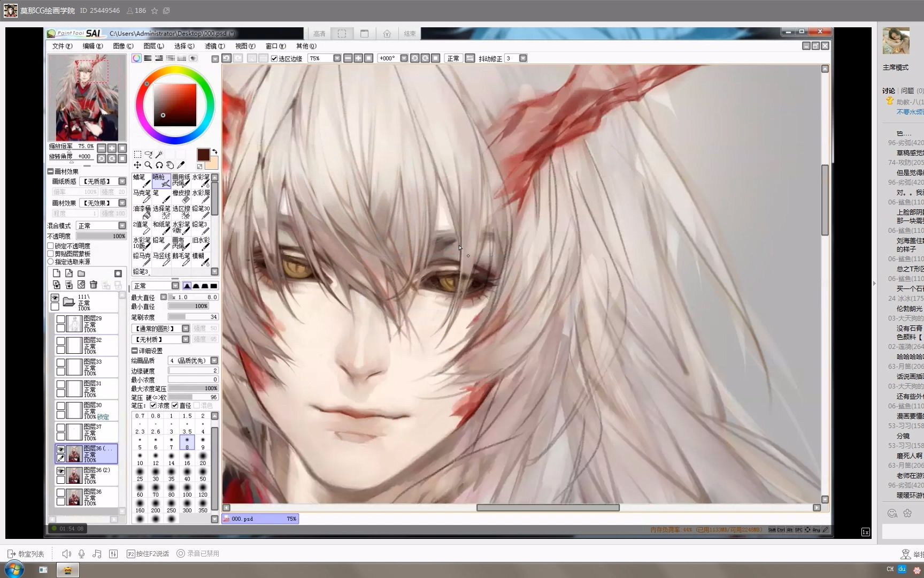Choose the 橡皮擦 eraser tool
Viewport: 924px width, 578px height.
[x=181, y=196]
